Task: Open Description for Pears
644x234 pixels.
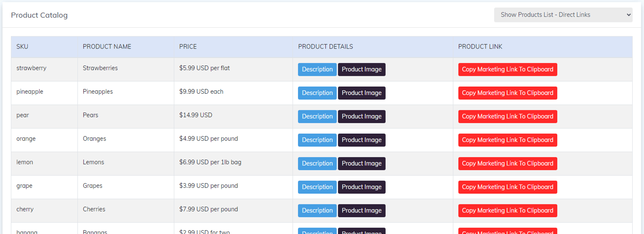Action: [317, 117]
